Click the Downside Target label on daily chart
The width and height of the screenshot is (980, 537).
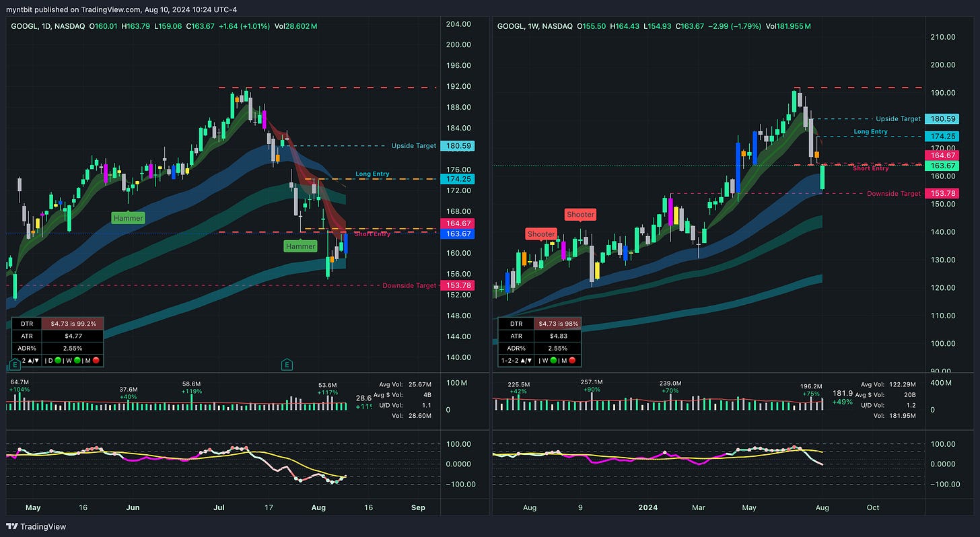(409, 286)
